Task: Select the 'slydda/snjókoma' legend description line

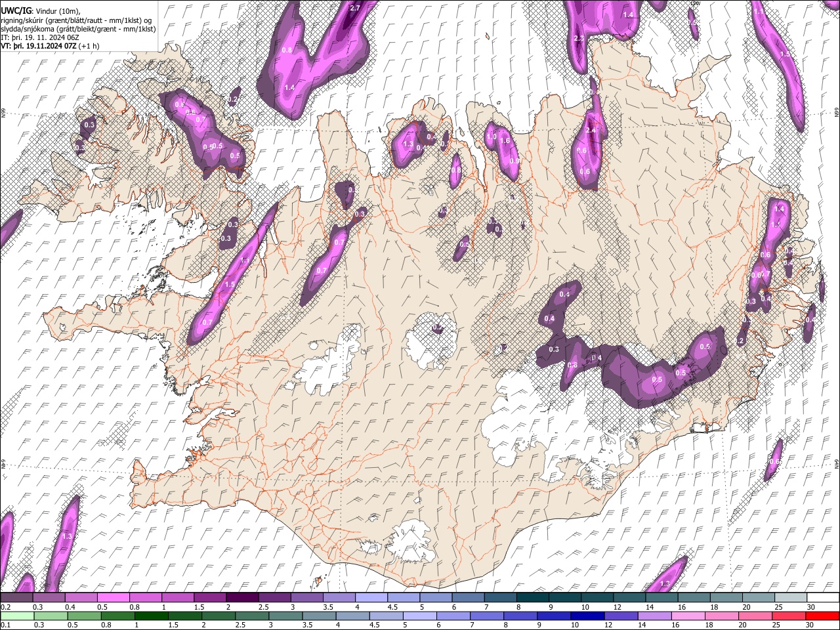Action: point(78,29)
